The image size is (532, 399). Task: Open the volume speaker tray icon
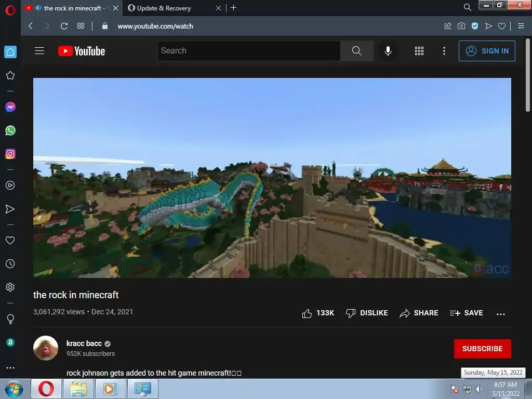[x=480, y=389]
